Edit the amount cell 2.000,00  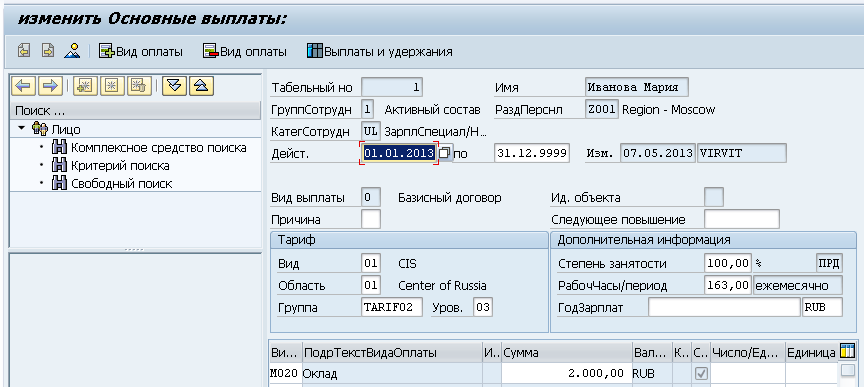tap(567, 373)
